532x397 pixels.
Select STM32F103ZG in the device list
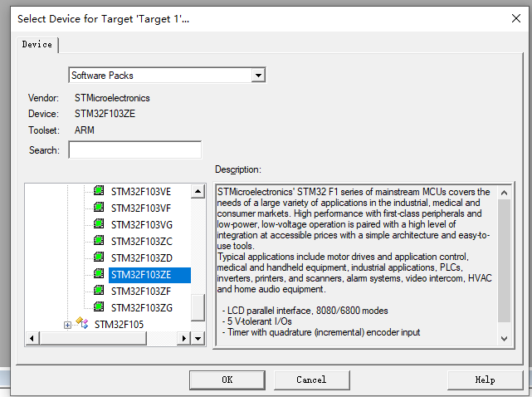[x=142, y=308]
